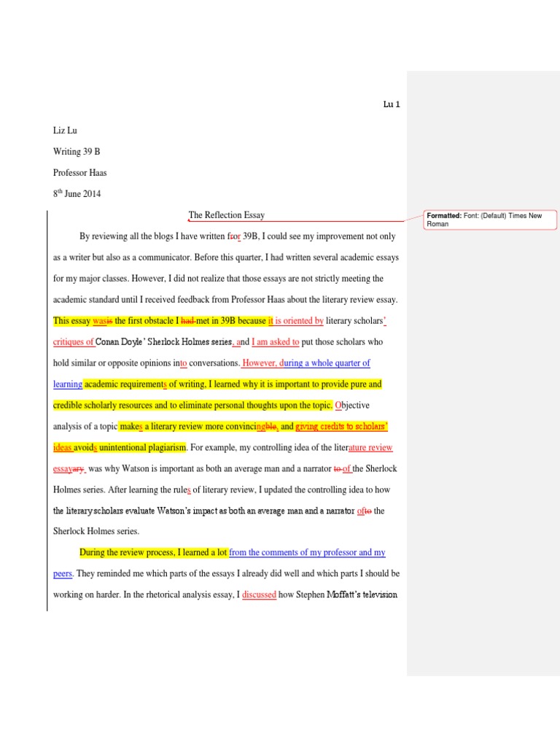Click the blue underlined word 'learning'
560x747 pixels.
(68, 384)
